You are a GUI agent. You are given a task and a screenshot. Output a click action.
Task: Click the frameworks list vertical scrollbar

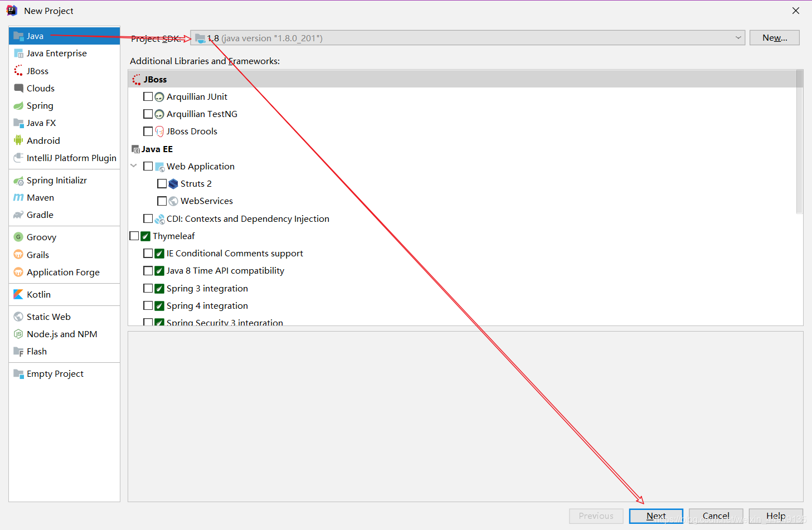799,142
